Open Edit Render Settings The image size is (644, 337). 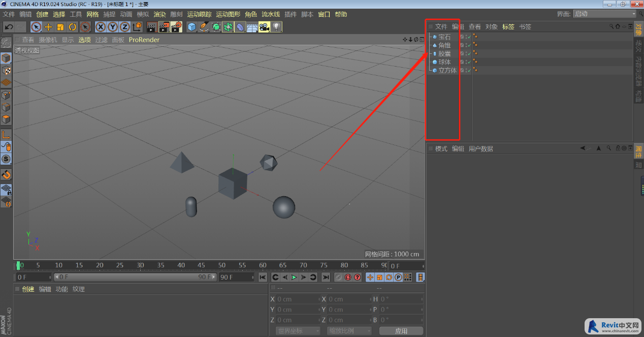(176, 27)
